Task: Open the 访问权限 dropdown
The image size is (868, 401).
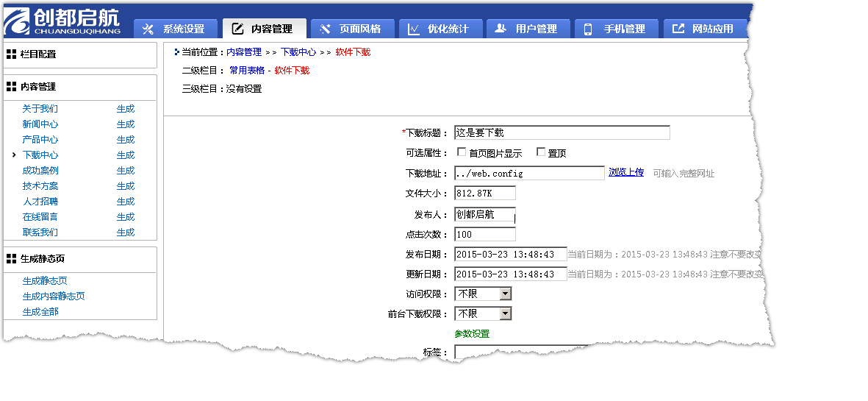Action: (x=483, y=294)
